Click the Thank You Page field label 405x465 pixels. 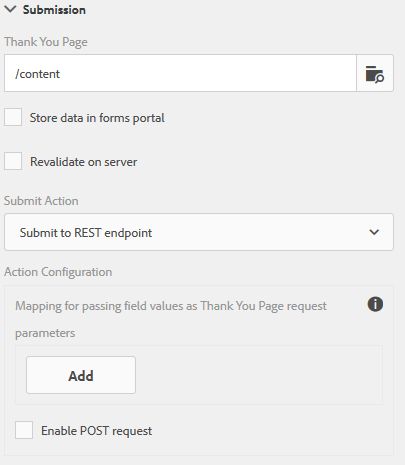46,42
